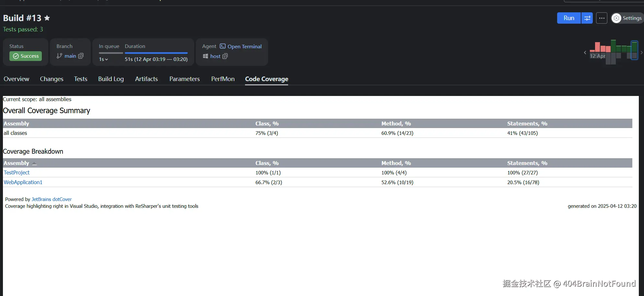Open the three-dots more actions menu

(602, 18)
